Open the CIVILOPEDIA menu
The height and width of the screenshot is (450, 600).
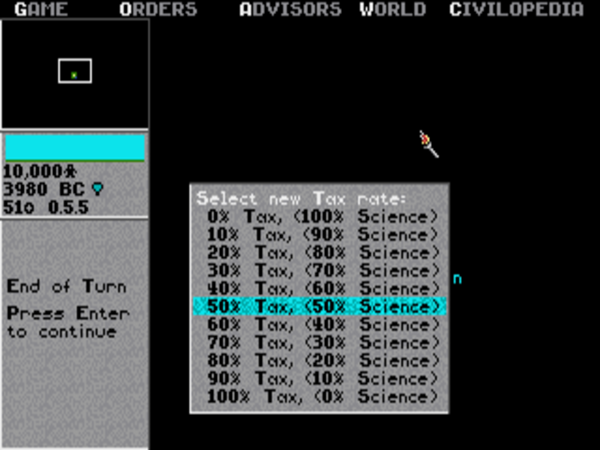click(516, 9)
